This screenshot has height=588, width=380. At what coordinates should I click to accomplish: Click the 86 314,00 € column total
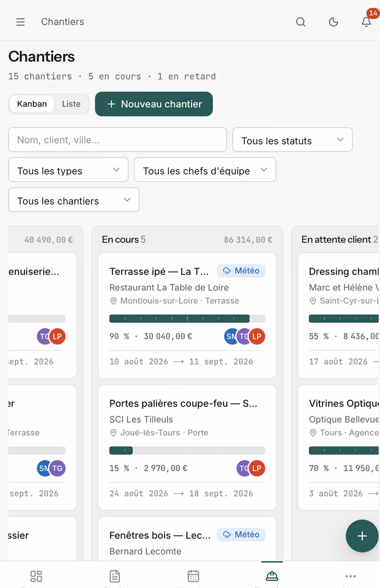tap(248, 240)
